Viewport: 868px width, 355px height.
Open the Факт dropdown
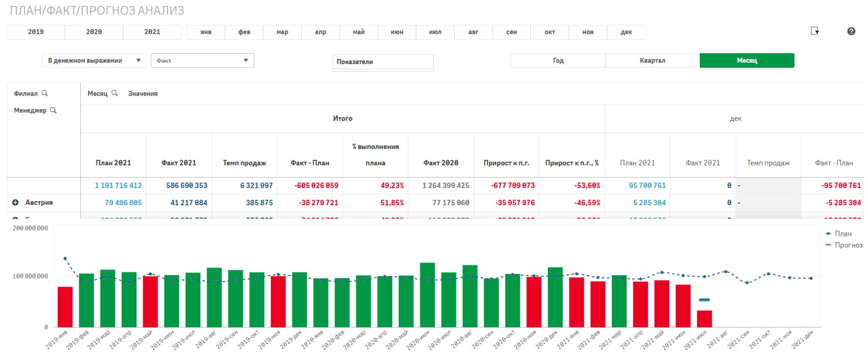coord(202,61)
